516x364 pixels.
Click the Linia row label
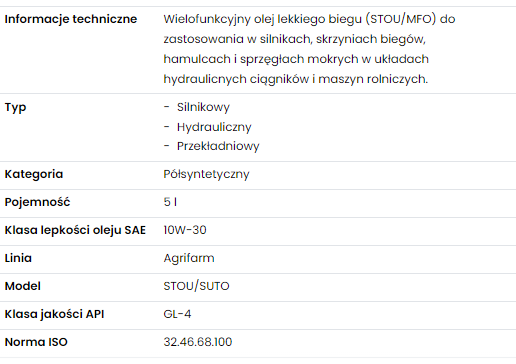point(18,258)
